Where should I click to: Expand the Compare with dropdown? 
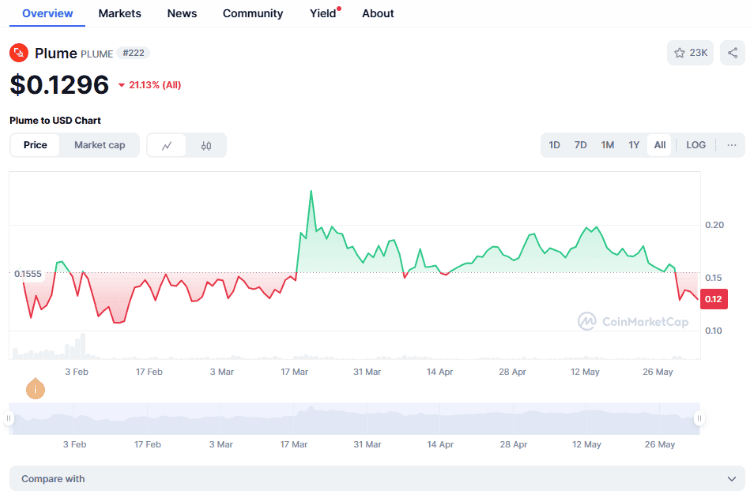click(377, 479)
